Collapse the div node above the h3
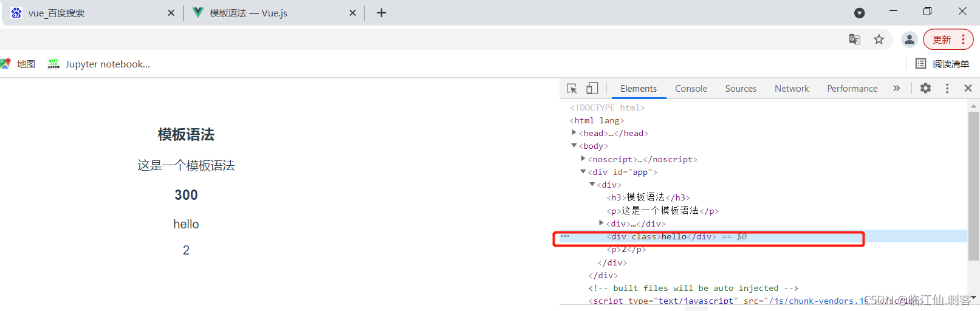Screen dimensions: 980x311 (x=592, y=185)
